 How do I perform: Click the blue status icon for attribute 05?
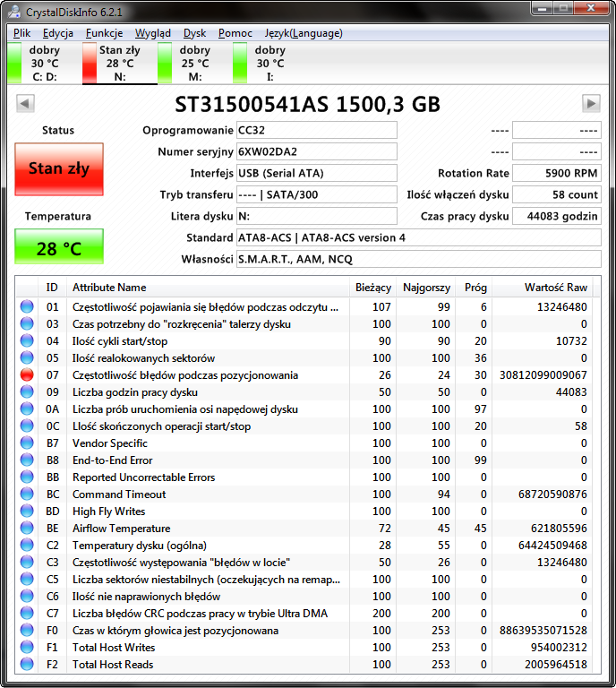[x=27, y=358]
